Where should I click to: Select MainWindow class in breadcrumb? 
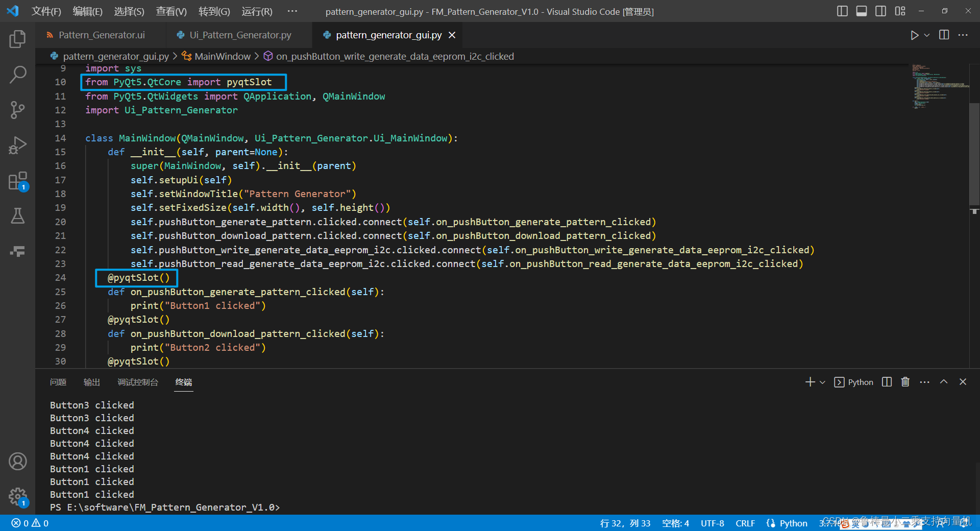(x=223, y=56)
